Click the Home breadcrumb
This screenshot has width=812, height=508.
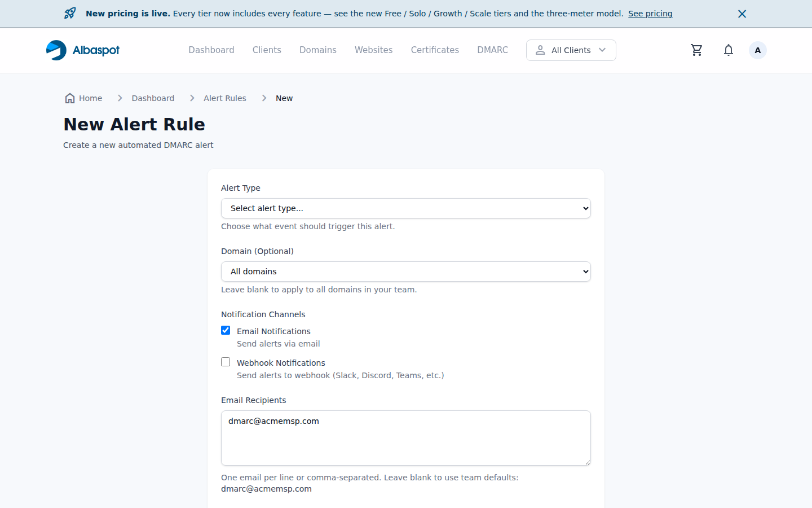pos(83,98)
